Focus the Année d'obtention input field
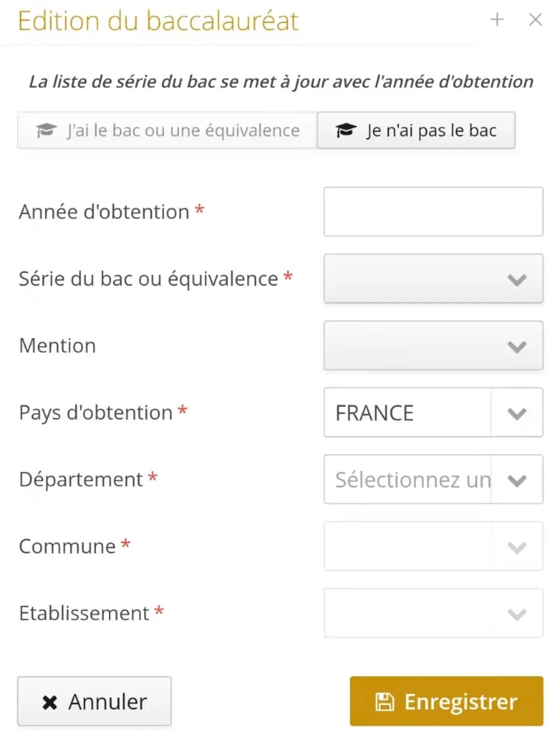The image size is (560, 741). point(433,212)
